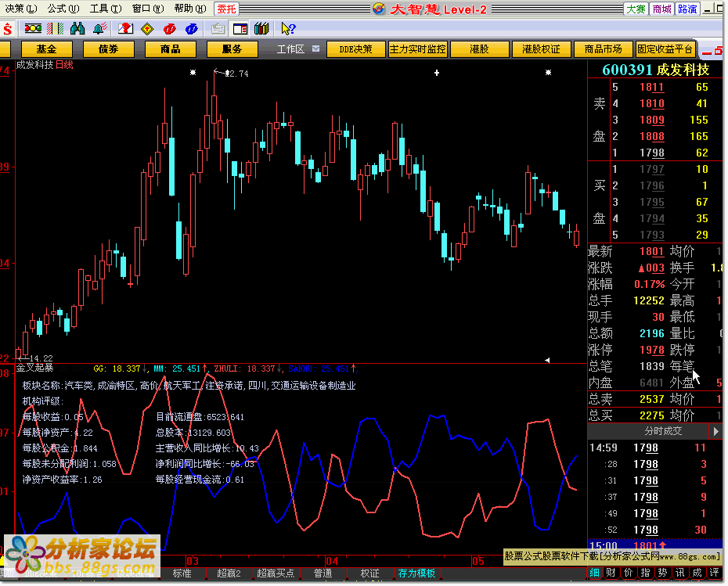The width and height of the screenshot is (728, 586).
Task: Switch to the 标准 template tab
Action: pos(182,573)
